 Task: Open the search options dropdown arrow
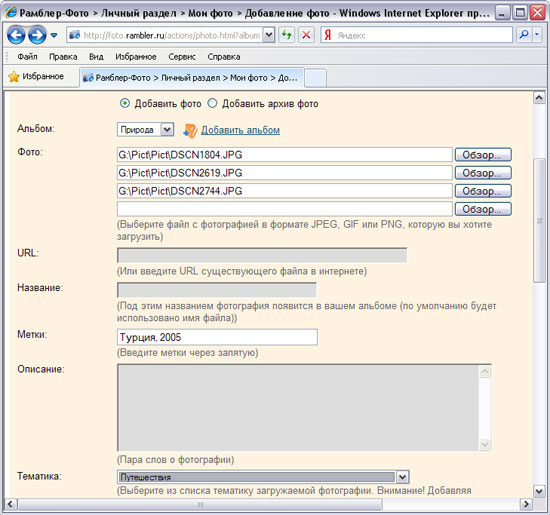537,35
